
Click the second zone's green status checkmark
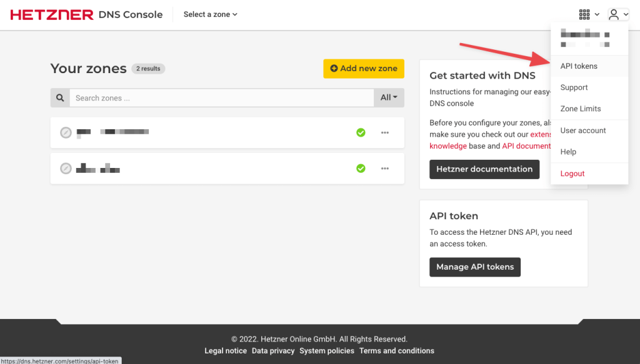coord(361,169)
